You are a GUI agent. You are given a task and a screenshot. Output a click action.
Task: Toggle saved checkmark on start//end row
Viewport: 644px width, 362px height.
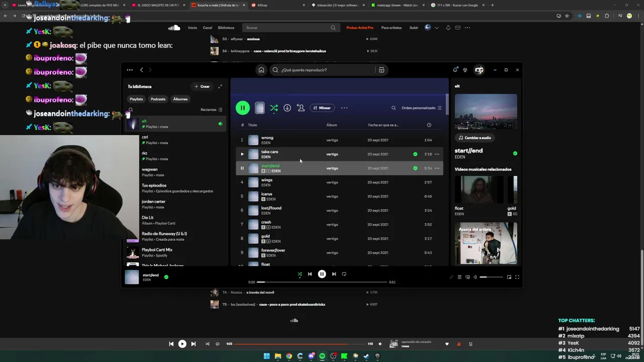click(x=415, y=168)
